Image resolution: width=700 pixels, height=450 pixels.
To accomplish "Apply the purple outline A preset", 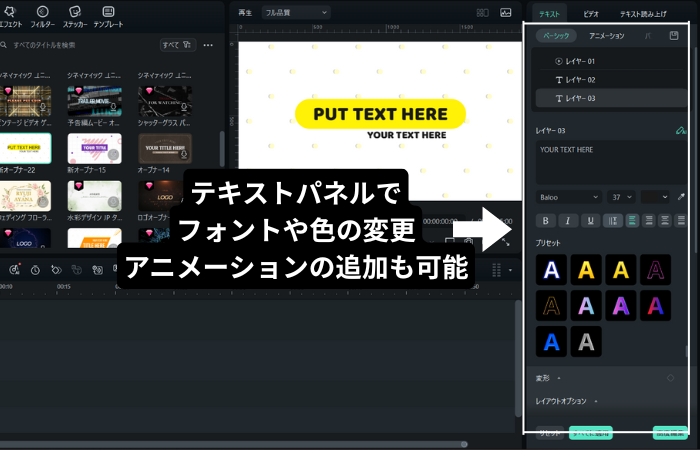I will point(655,270).
